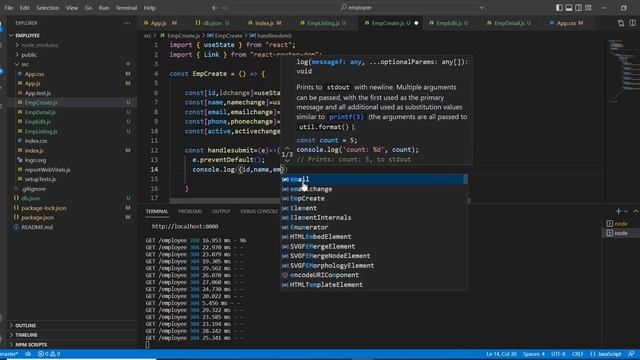The image size is (640, 360).
Task: Open setupTests.js in the explorer
Action: coord(40,179)
